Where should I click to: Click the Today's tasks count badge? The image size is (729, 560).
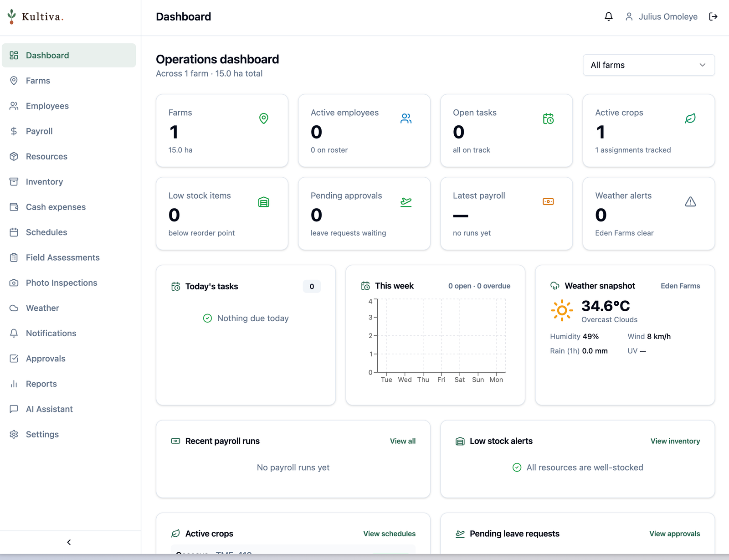point(312,287)
